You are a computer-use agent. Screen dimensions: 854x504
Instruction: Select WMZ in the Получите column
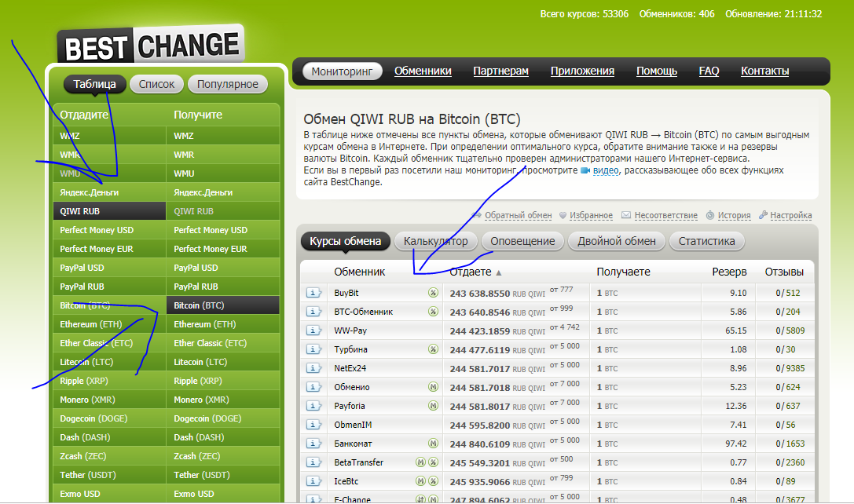point(223,136)
